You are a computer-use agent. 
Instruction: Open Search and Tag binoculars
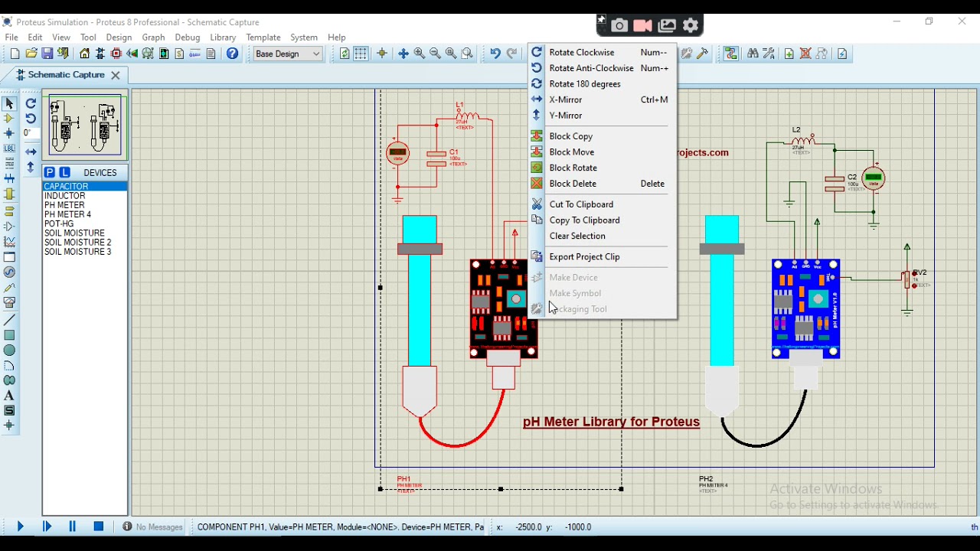click(x=753, y=54)
